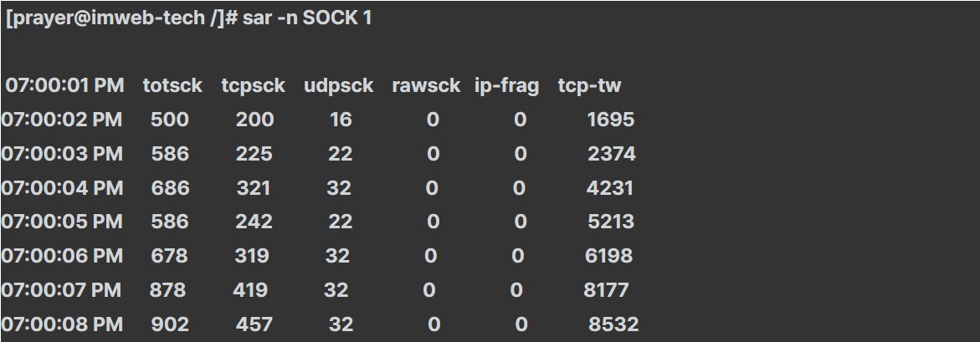
Task: Click tcpsck value 225
Action: pyautogui.click(x=254, y=154)
